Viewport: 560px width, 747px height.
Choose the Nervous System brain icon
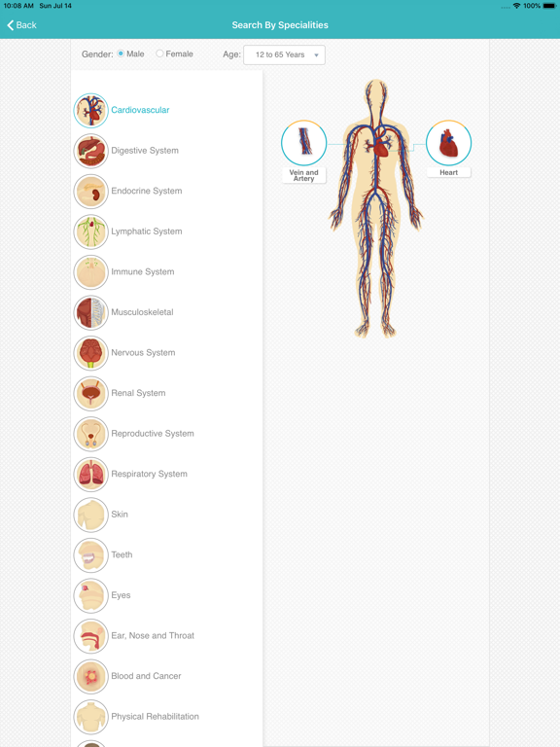click(91, 353)
